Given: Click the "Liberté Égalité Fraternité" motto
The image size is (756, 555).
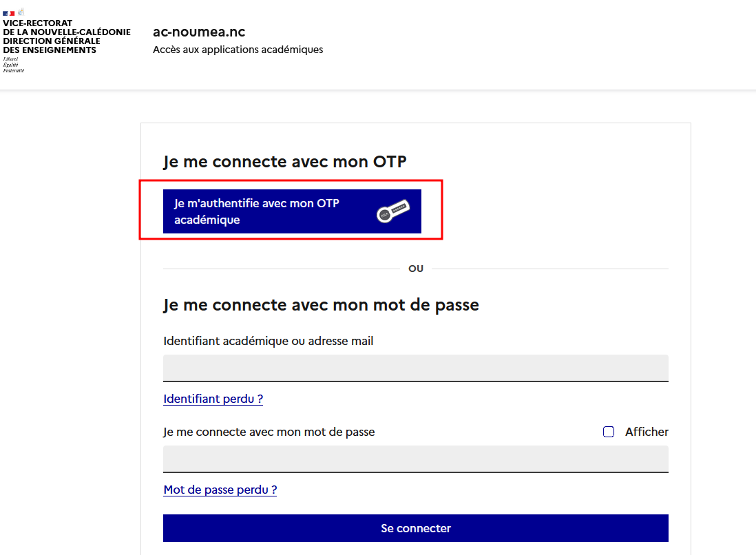Looking at the screenshot, I should [13, 65].
